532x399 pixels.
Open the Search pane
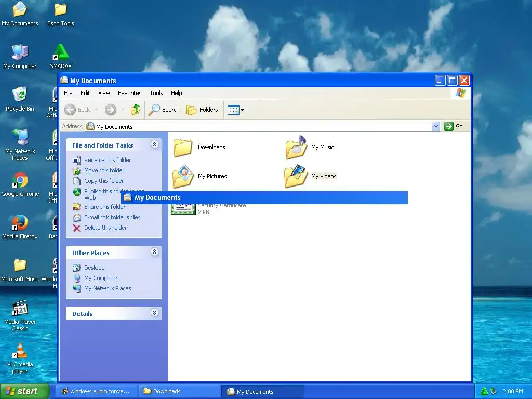pyautogui.click(x=164, y=110)
